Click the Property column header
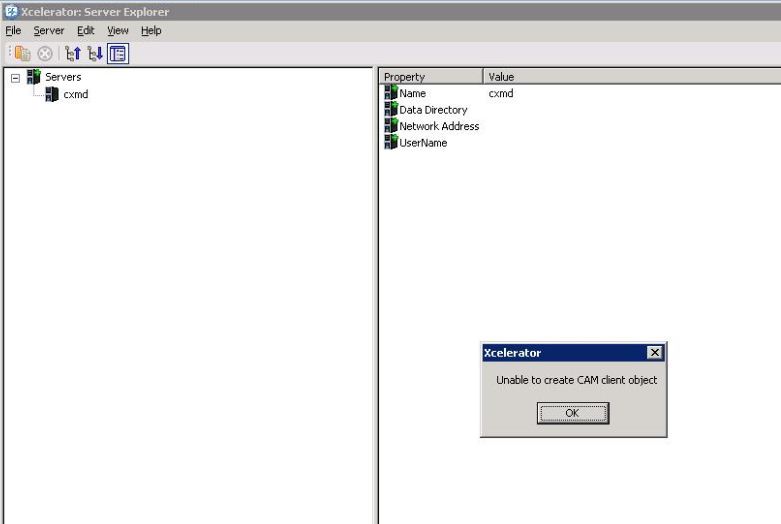Viewport: 781px width, 524px height. click(x=431, y=77)
